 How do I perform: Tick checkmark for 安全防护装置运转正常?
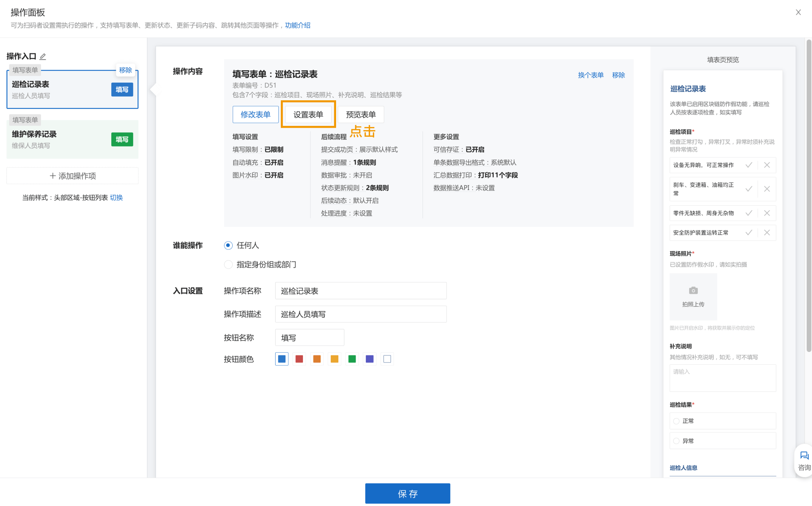(x=749, y=233)
